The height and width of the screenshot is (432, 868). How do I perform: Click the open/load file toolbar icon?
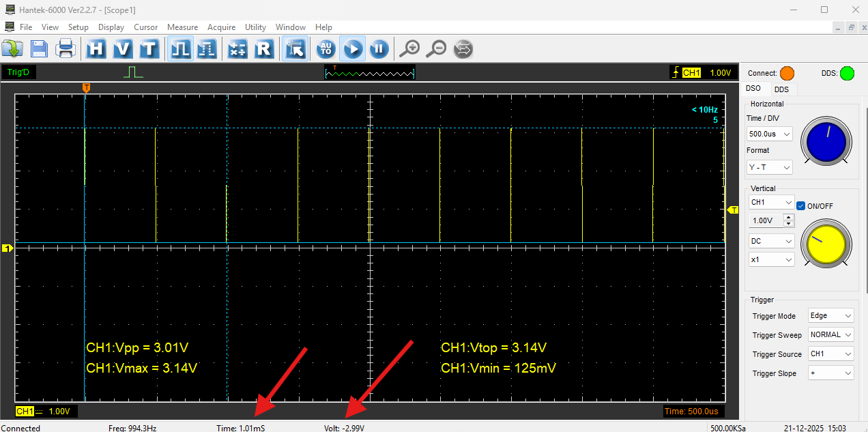point(12,48)
